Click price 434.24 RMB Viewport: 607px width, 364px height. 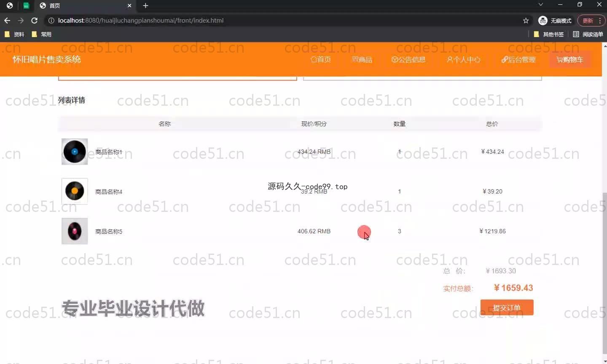tap(314, 152)
